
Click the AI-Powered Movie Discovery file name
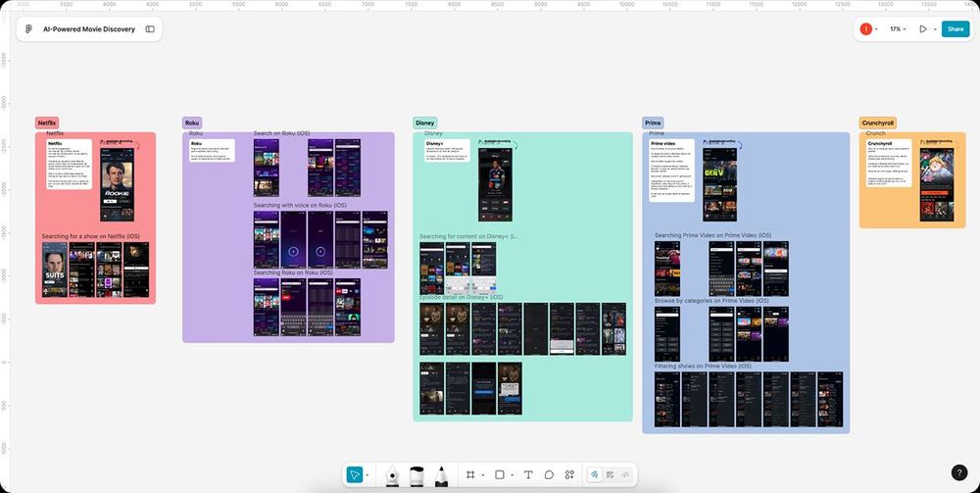[x=89, y=29]
